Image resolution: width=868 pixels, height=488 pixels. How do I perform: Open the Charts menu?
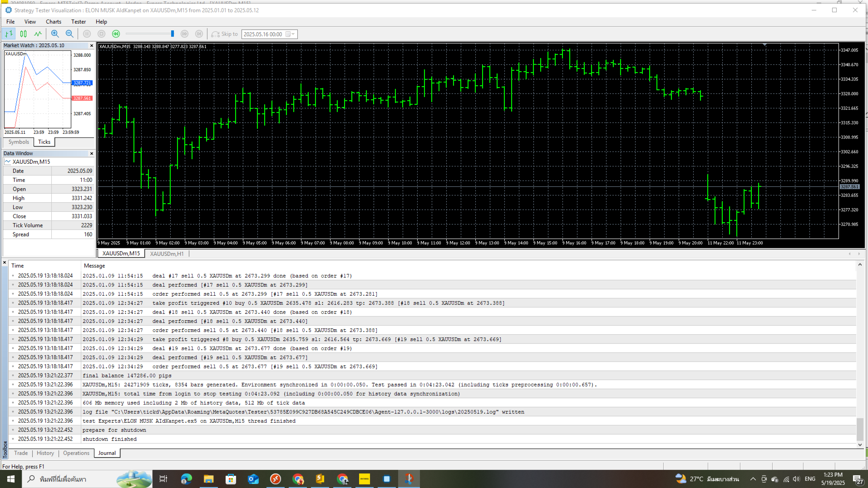(54, 21)
